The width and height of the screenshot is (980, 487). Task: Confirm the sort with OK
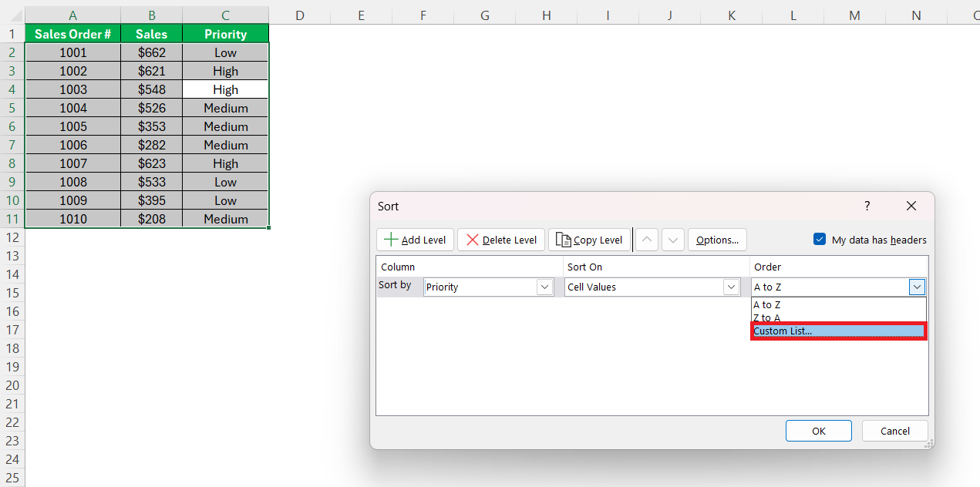pos(819,431)
